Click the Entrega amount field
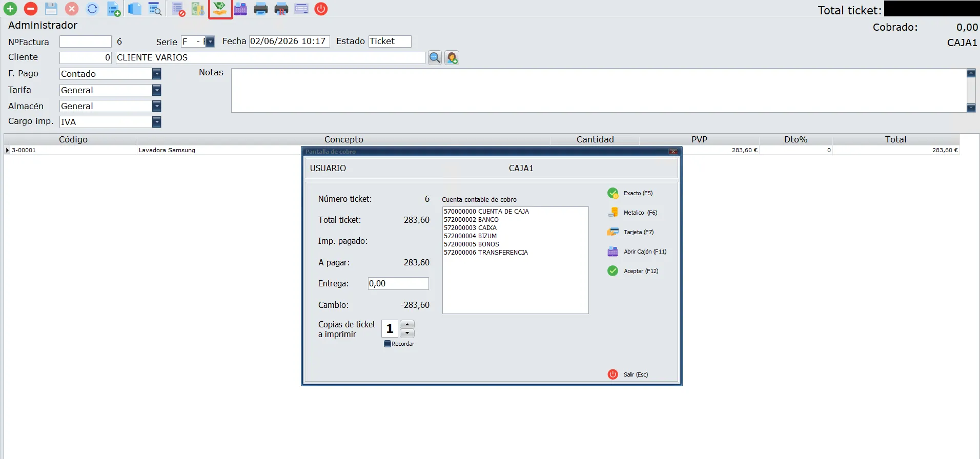This screenshot has height=459, width=980. (x=398, y=283)
